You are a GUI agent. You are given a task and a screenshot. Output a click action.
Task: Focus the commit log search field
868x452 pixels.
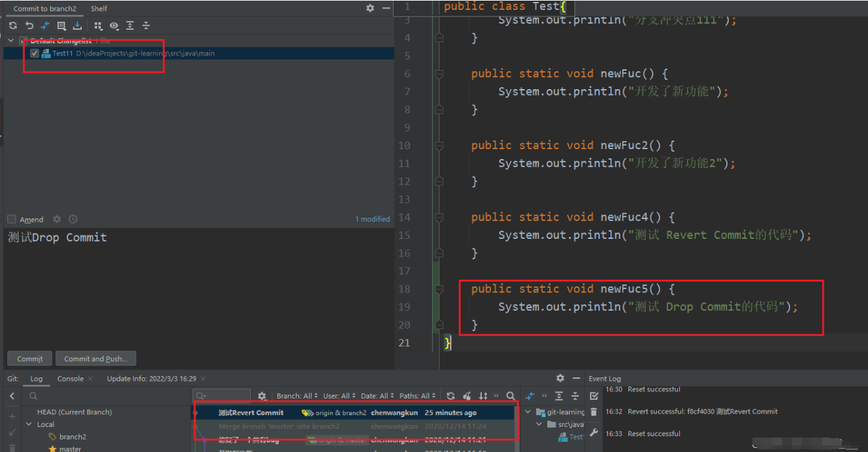[222, 396]
